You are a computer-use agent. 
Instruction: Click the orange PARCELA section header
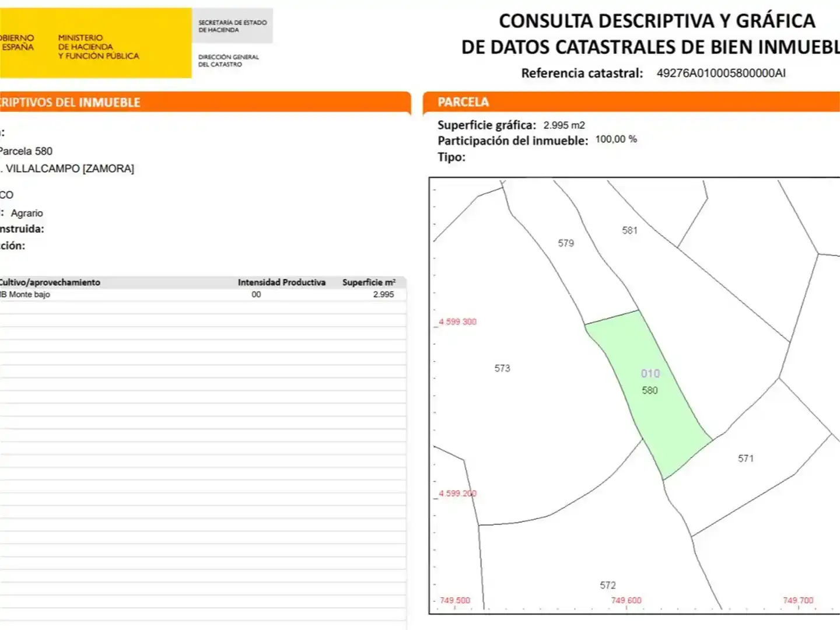(x=631, y=102)
